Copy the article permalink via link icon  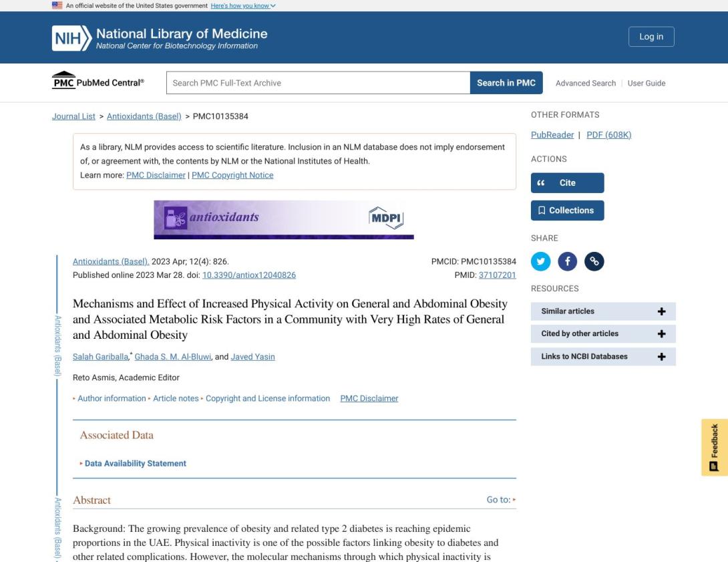tap(594, 261)
